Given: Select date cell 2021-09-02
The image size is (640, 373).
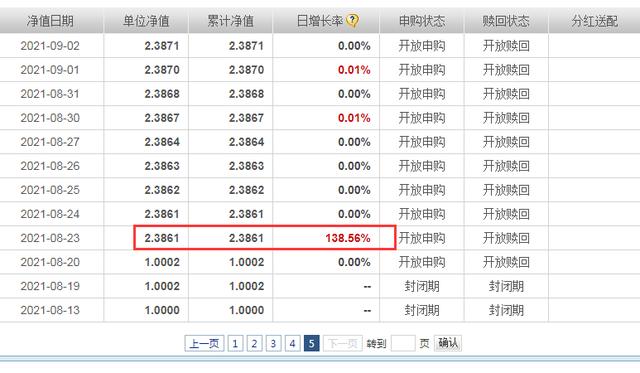Looking at the screenshot, I should click(50, 46).
